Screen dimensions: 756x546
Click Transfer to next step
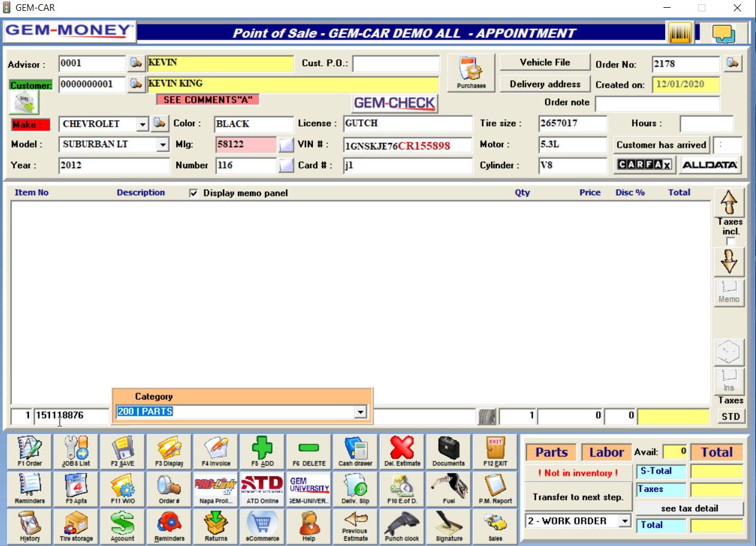pyautogui.click(x=579, y=497)
